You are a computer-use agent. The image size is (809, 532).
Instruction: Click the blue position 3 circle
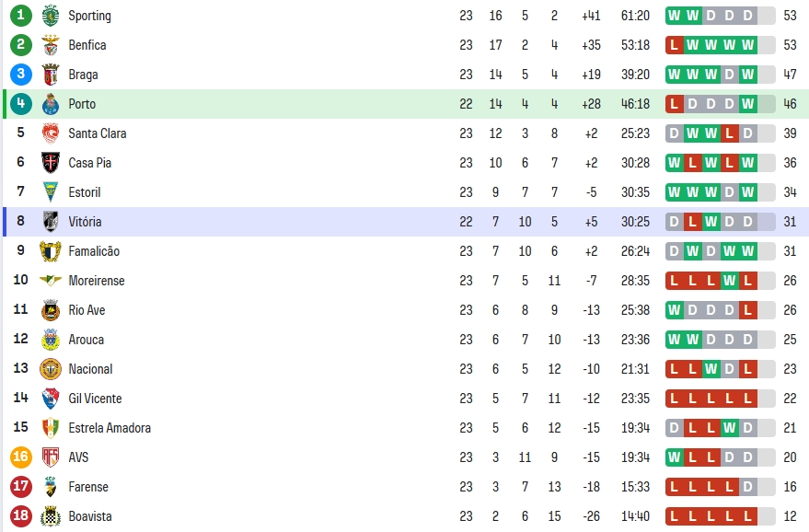pyautogui.click(x=20, y=74)
